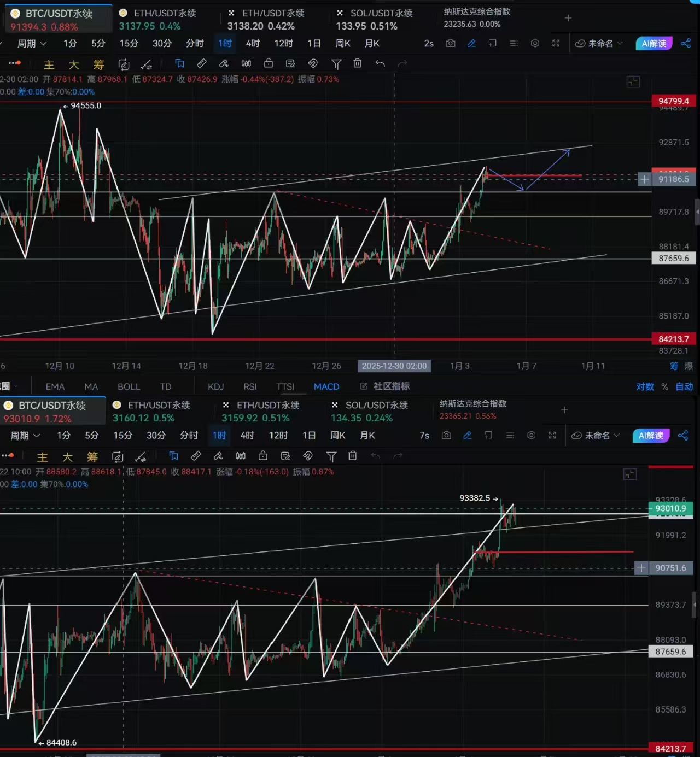This screenshot has width=700, height=757.
Task: Open the settings gear in lower chart header
Action: click(531, 435)
